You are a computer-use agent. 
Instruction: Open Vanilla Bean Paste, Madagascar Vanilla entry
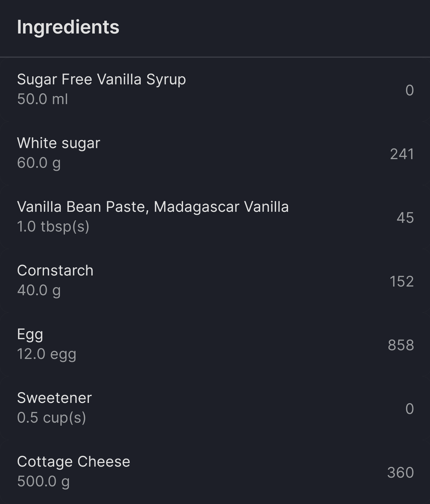(215, 217)
